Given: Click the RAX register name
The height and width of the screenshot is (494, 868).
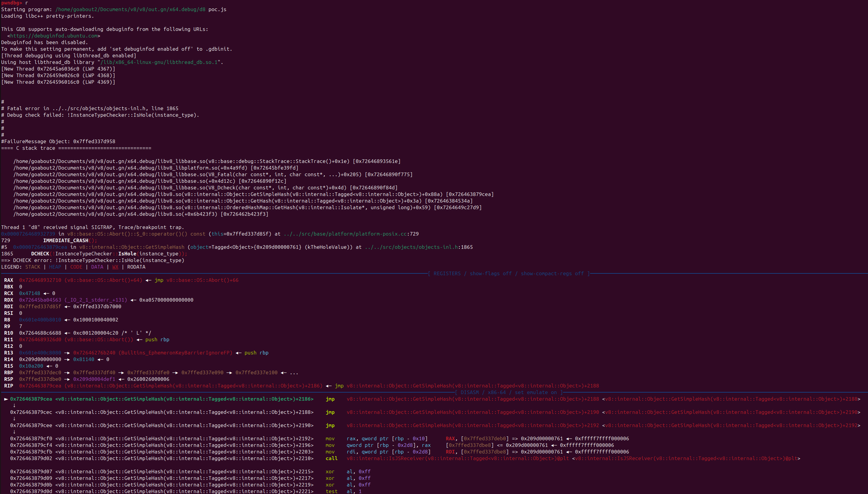Looking at the screenshot, I should point(8,280).
